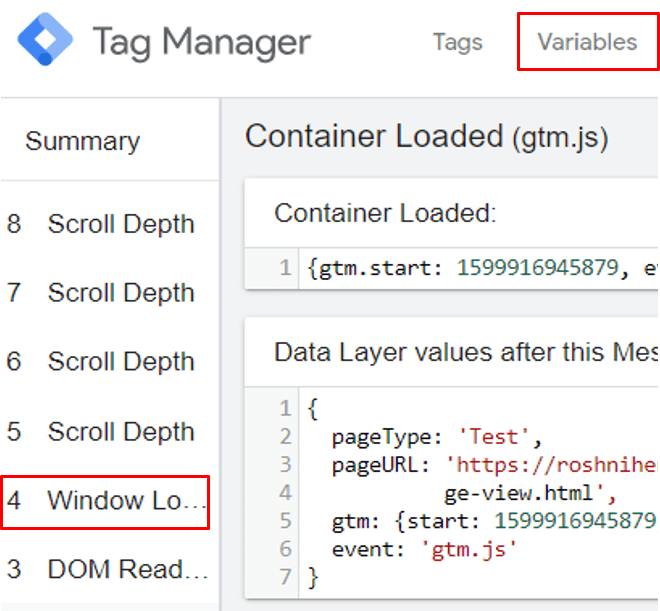The height and width of the screenshot is (611, 660).
Task: Select Summary in the event list
Action: (x=82, y=141)
